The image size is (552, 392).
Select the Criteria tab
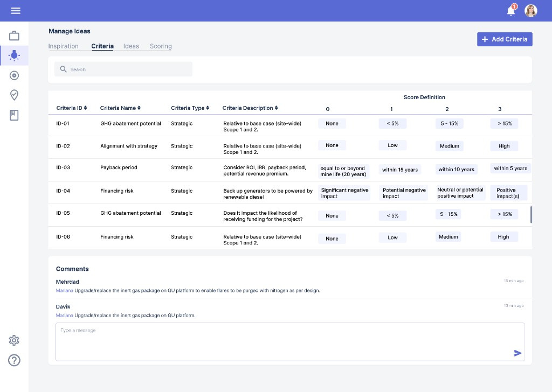[x=102, y=46]
